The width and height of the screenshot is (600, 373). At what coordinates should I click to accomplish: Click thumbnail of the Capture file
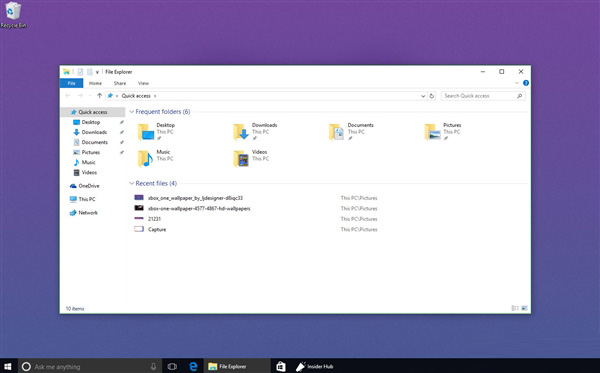[139, 229]
